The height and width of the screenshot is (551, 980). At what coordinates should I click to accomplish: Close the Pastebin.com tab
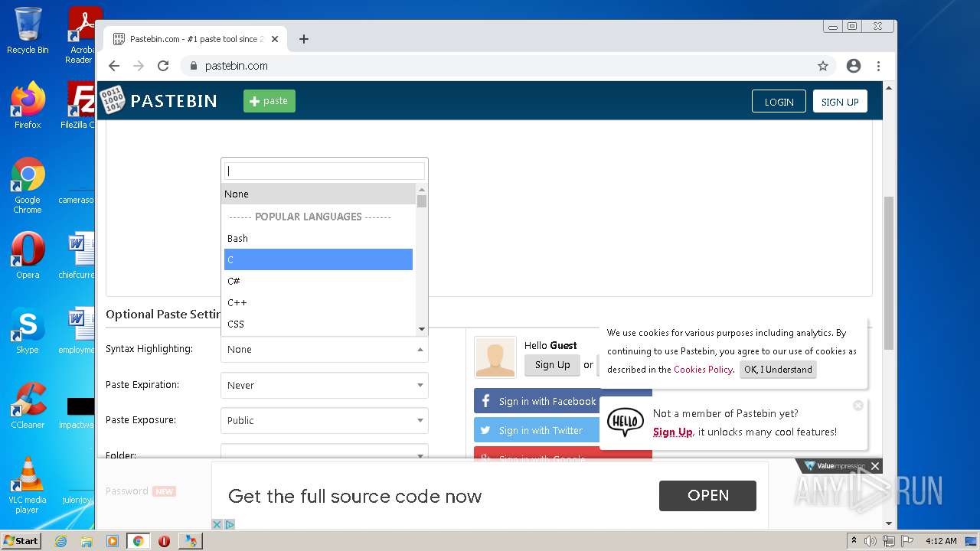275,39
